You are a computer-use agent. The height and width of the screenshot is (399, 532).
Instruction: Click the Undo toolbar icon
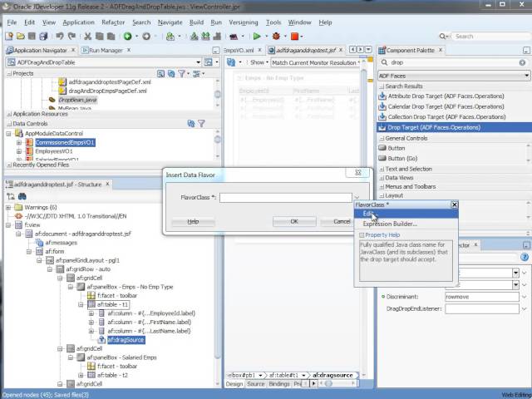[x=60, y=36]
